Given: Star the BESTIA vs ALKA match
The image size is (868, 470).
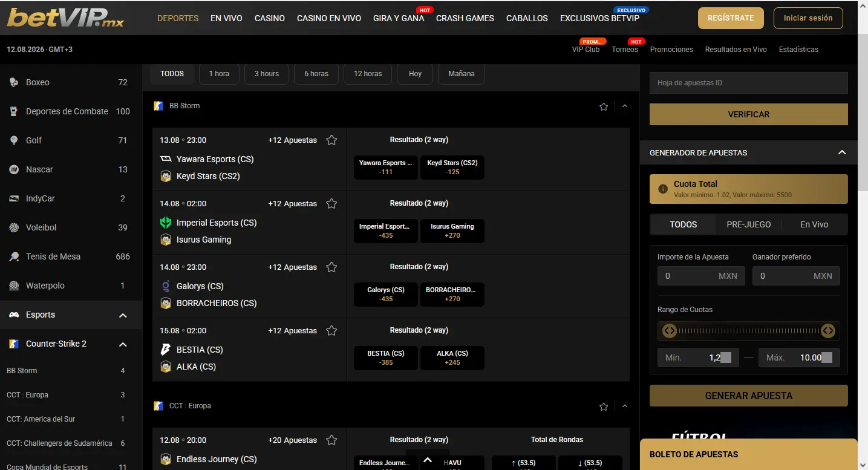Looking at the screenshot, I should pyautogui.click(x=331, y=331).
